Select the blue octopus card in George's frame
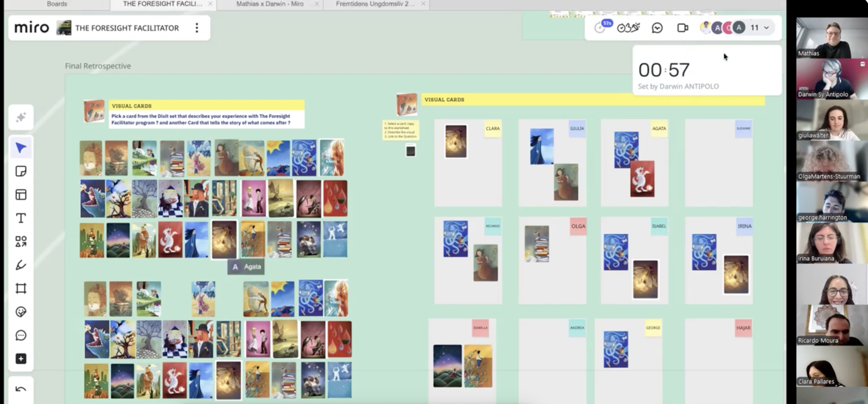 (616, 349)
